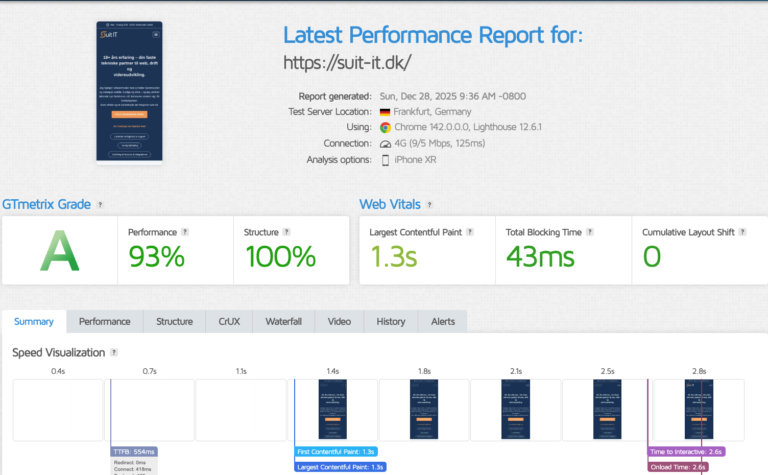
Task: Switch to the Alerts tab
Action: 443,321
